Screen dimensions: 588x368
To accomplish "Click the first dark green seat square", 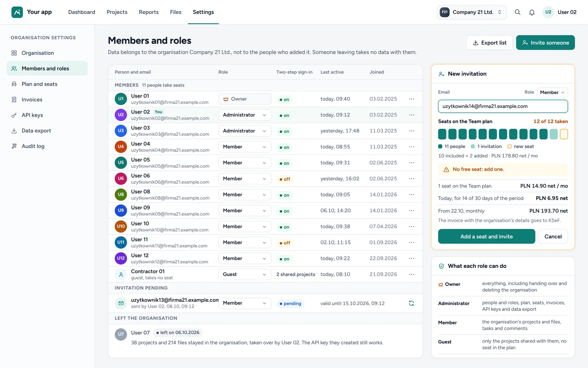I will click(442, 134).
